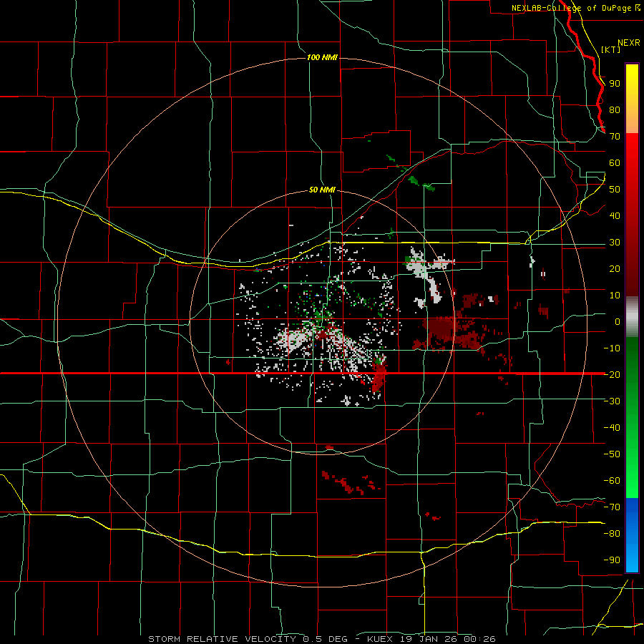Image resolution: width=644 pixels, height=644 pixels.
Task: Pick the bright red color bar segment
Action: [632, 150]
